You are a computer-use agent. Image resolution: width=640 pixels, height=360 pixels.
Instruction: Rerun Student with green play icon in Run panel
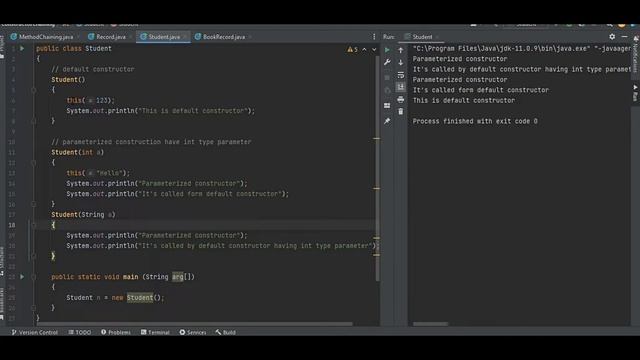click(387, 50)
